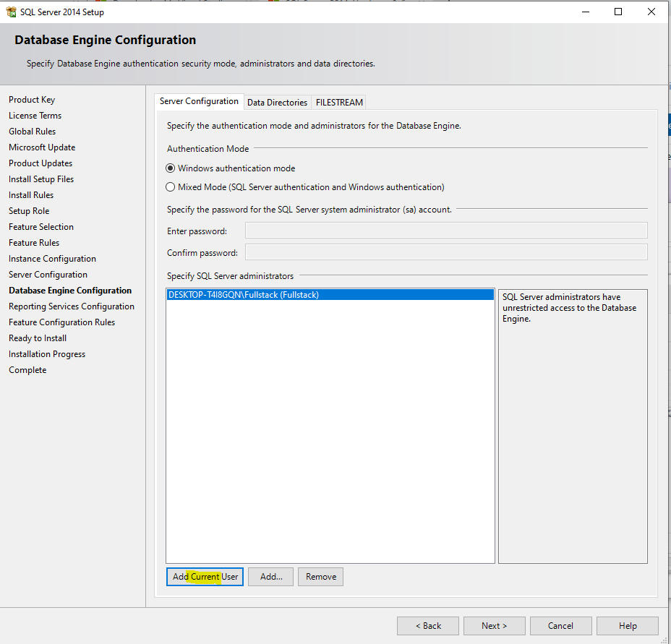
Task: Click the Remove button
Action: click(320, 577)
